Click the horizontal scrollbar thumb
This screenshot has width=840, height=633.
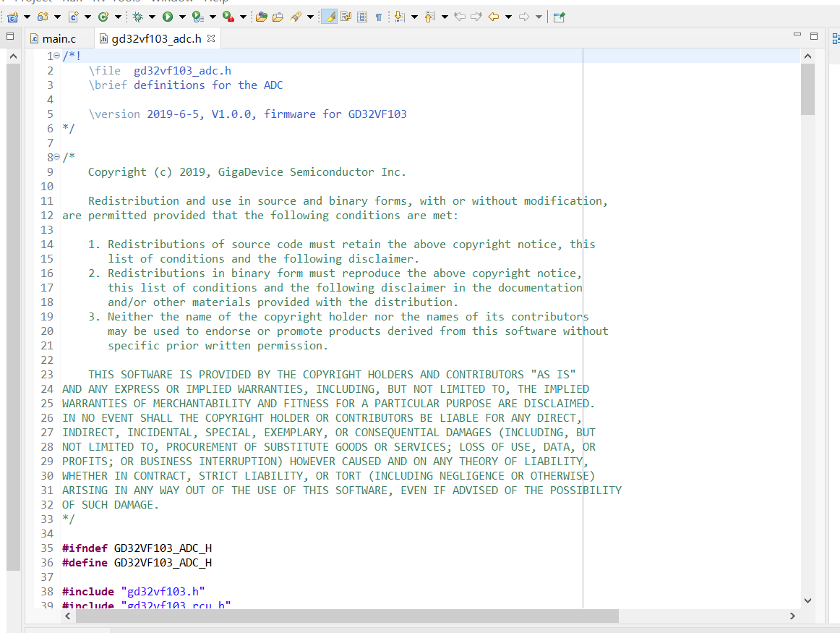tap(347, 616)
